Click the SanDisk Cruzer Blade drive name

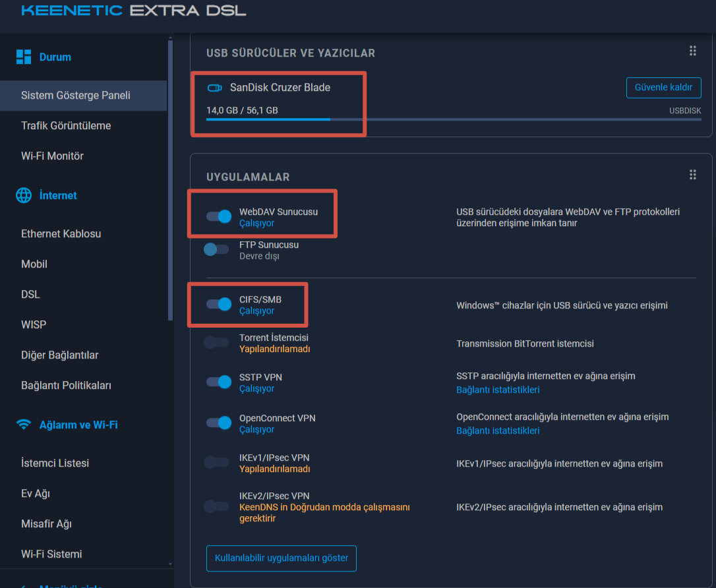280,88
